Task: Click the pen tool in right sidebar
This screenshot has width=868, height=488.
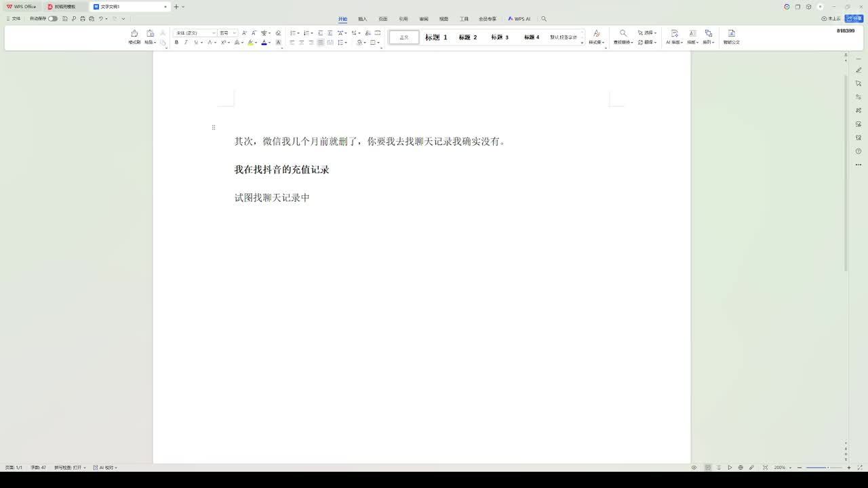Action: [x=859, y=70]
